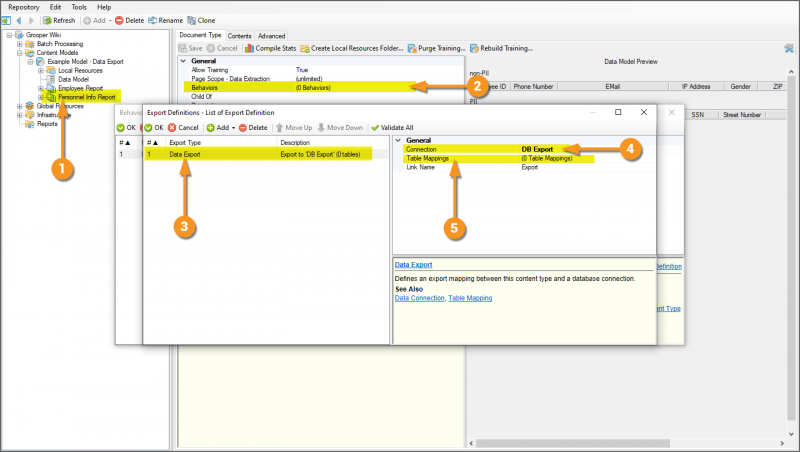Viewport: 800px width, 452px height.
Task: Refresh the repository tree
Action: pyautogui.click(x=59, y=20)
